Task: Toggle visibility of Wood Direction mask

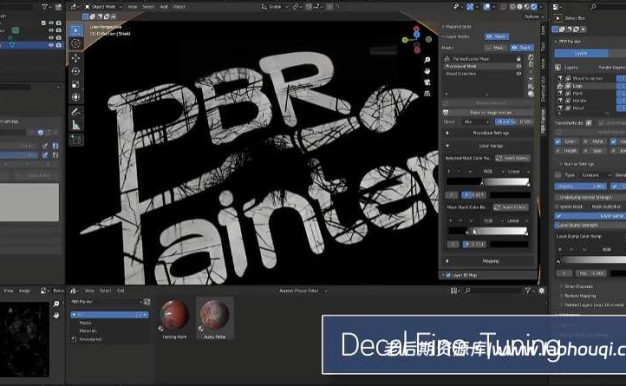Action: pos(519,74)
